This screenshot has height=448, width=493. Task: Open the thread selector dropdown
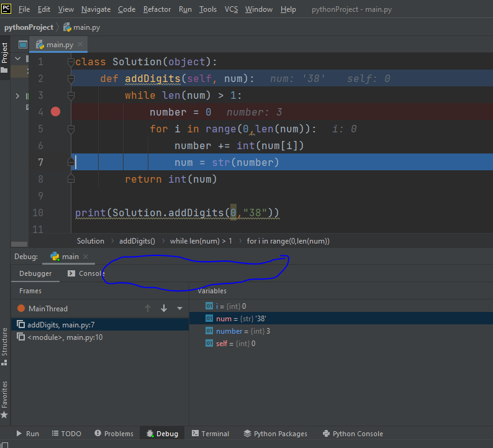[x=180, y=308]
